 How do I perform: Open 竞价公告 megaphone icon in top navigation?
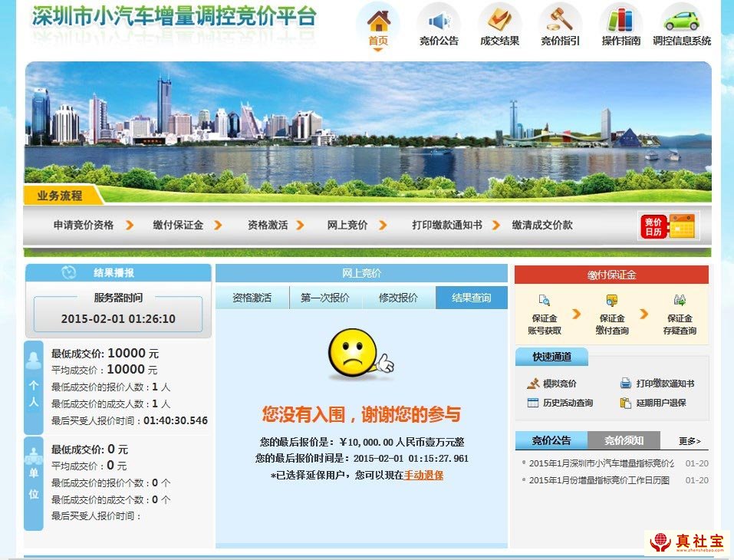(439, 21)
